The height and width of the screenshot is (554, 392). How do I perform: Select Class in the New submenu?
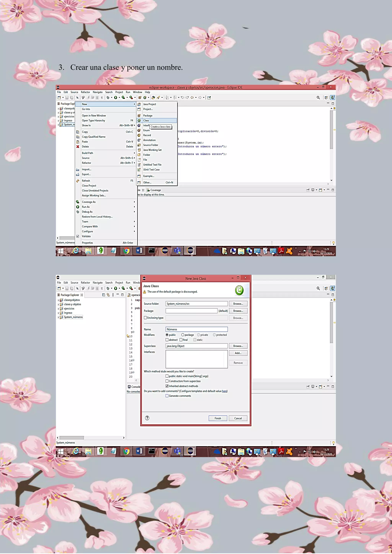pos(146,121)
